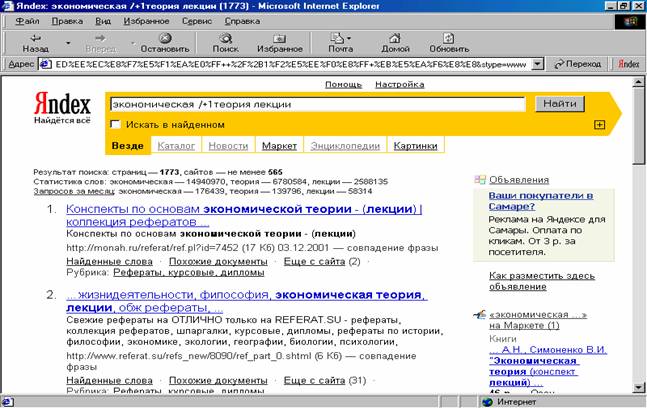Click the search query input field
This screenshot has height=408, width=647.
(317, 104)
